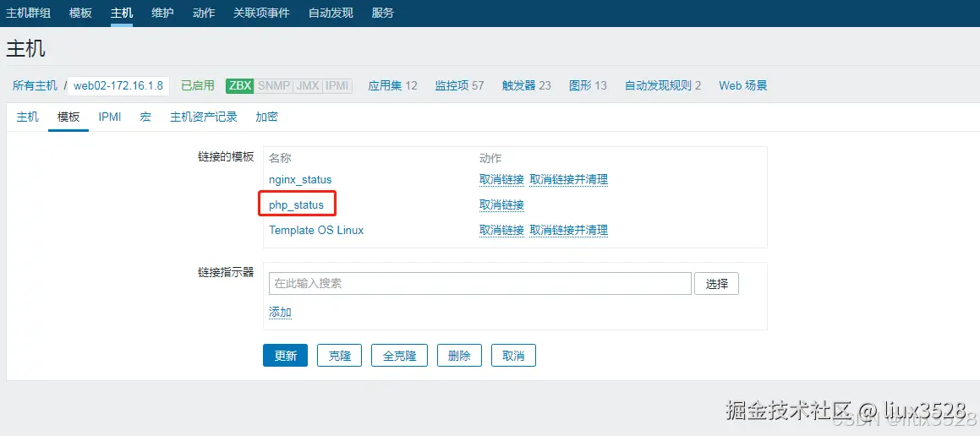
Task: Switch to the 加密 tab
Action: [267, 117]
